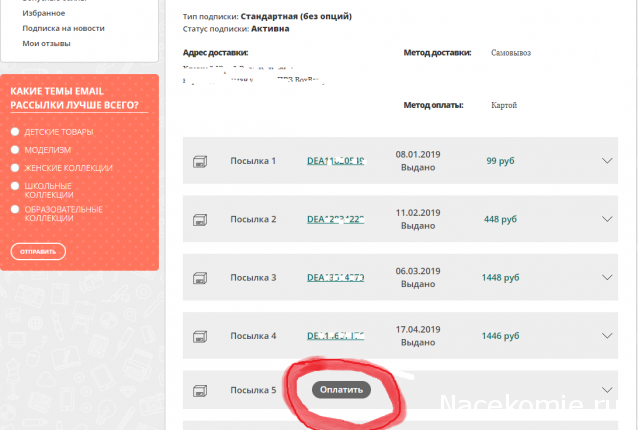Expand Посылка 1 details chevron

[x=606, y=161]
